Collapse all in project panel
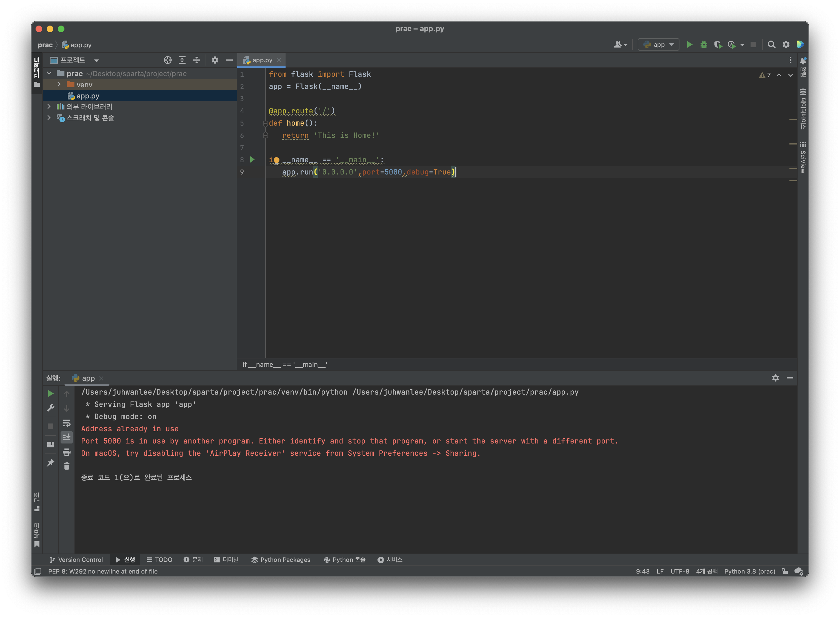This screenshot has width=840, height=618. [x=197, y=60]
